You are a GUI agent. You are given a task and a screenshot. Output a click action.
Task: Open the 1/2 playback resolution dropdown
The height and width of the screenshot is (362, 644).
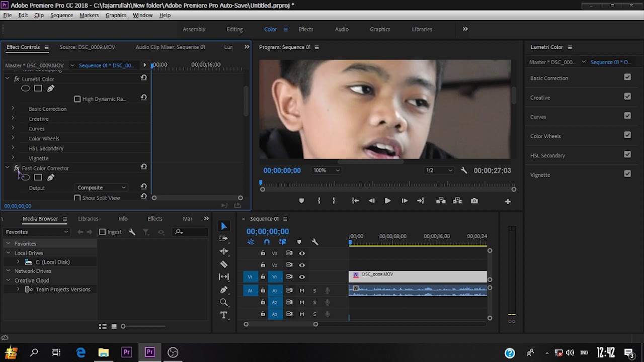pyautogui.click(x=439, y=170)
